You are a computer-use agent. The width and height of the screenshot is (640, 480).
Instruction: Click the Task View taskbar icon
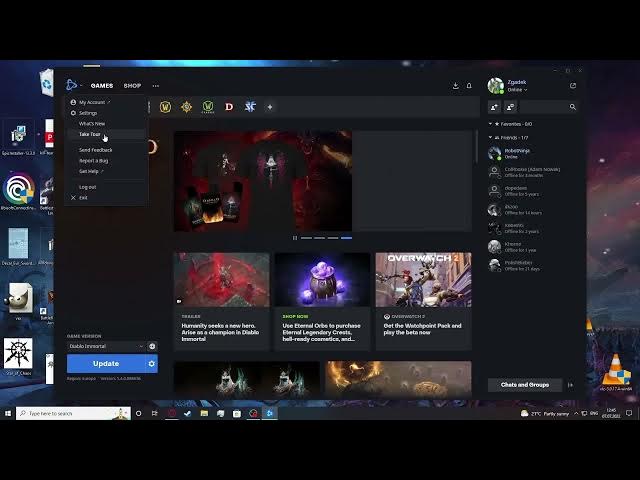(x=154, y=413)
